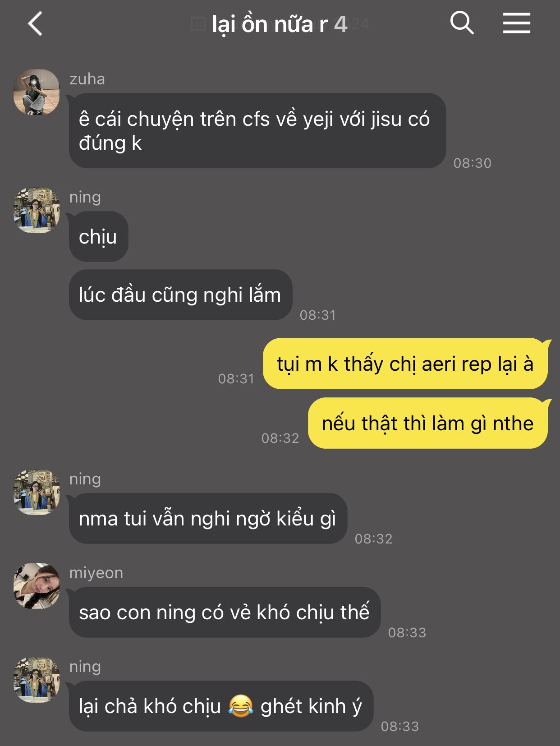Screen dimensions: 560x746
Task: Tap the faded calendar icon in header
Action: [x=198, y=23]
